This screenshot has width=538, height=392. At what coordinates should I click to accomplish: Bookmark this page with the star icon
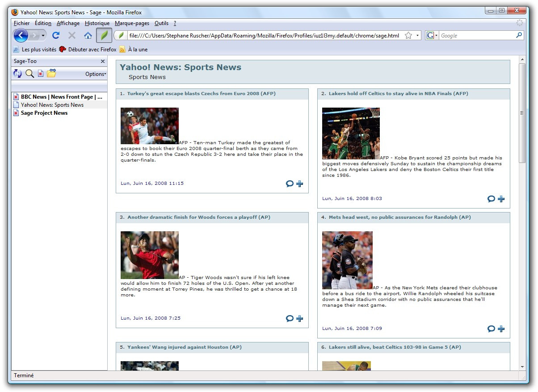click(408, 35)
